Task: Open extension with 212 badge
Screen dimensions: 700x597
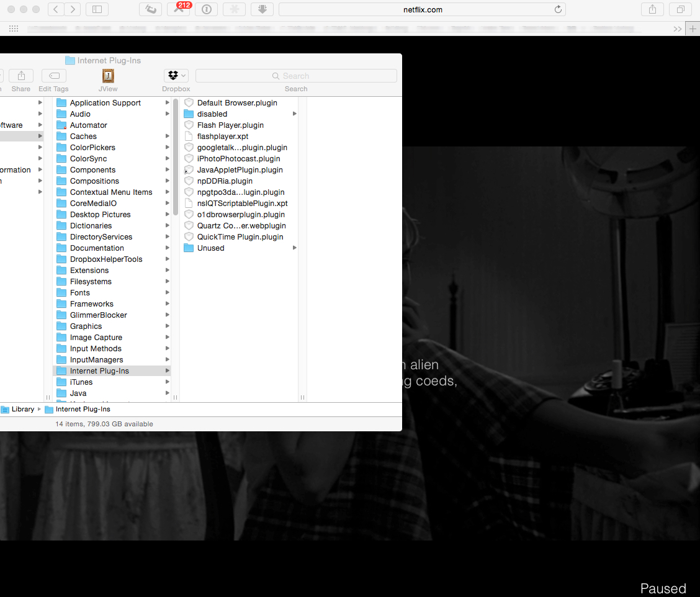Action: pyautogui.click(x=178, y=9)
